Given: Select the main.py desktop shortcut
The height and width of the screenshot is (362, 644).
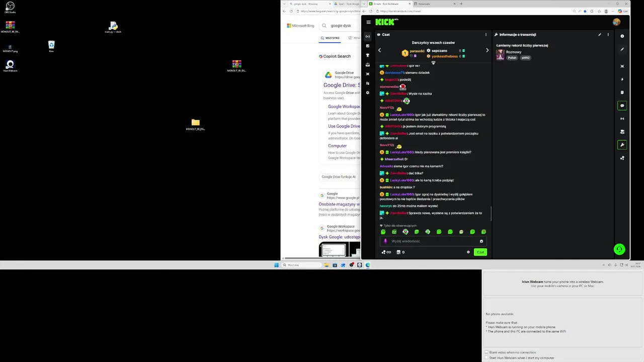Looking at the screenshot, I should (x=113, y=27).
